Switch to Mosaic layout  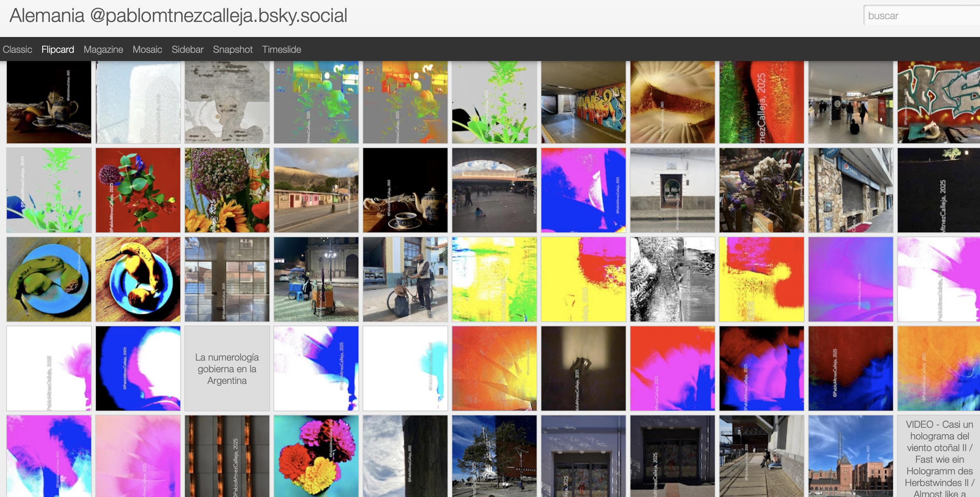tap(147, 49)
